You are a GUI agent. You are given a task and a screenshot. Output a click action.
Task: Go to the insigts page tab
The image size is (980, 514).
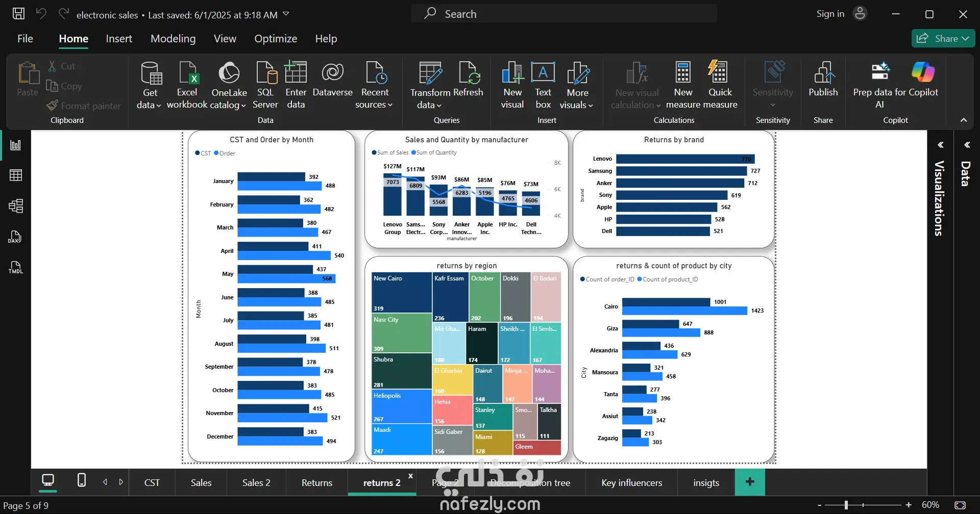coord(706,483)
